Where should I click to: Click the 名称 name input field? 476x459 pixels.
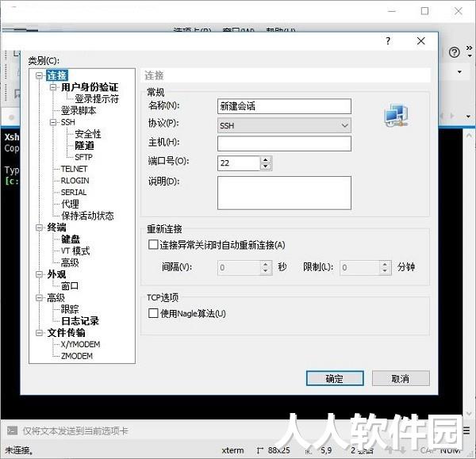284,106
